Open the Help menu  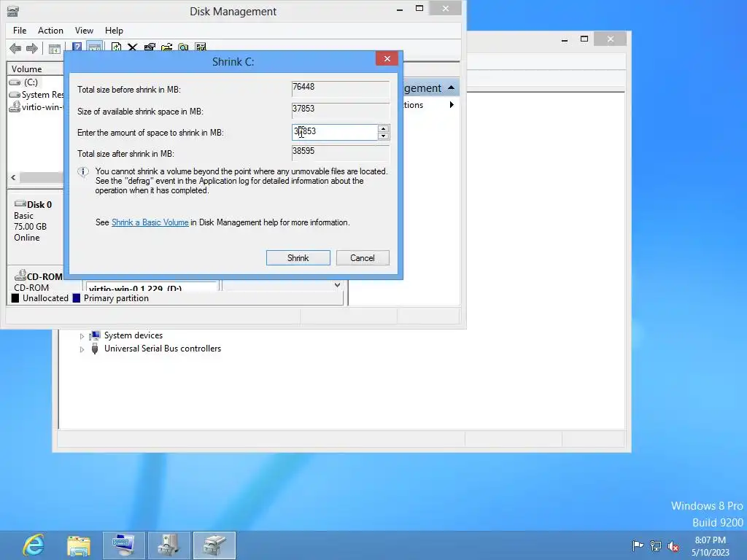tap(114, 31)
